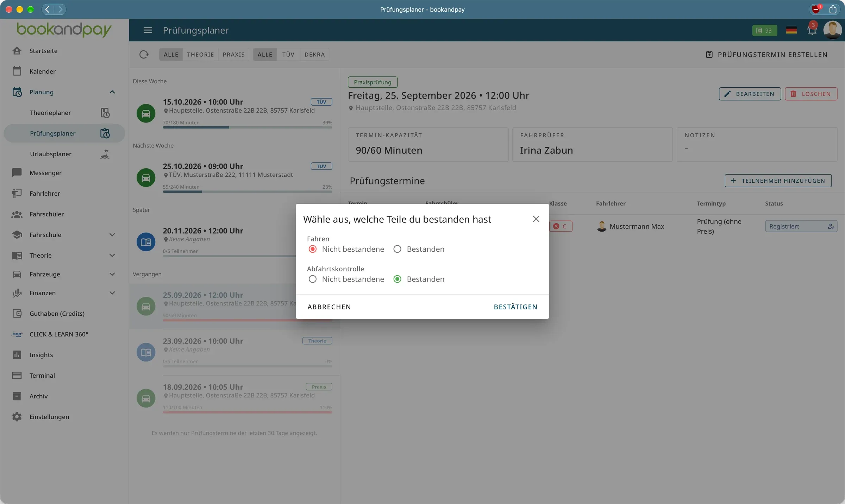Open the Insights chart icon

(17, 355)
